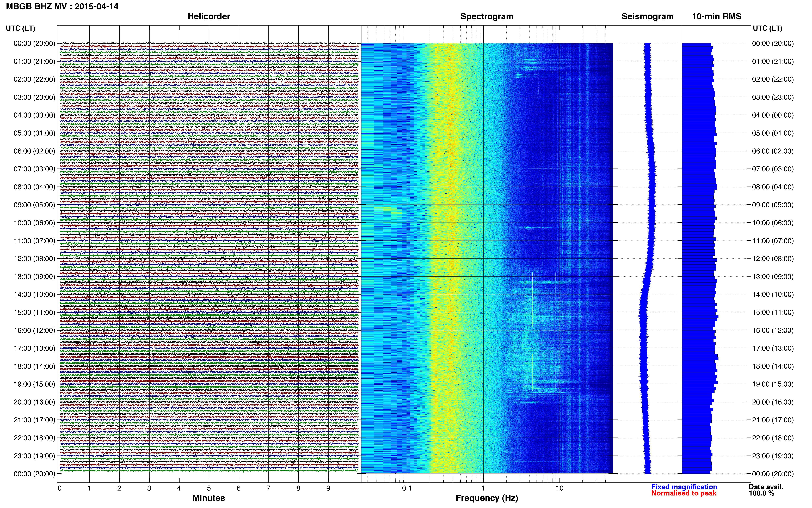Click the '1' frequency axis tick
The height and width of the screenshot is (508, 812).
click(x=483, y=488)
